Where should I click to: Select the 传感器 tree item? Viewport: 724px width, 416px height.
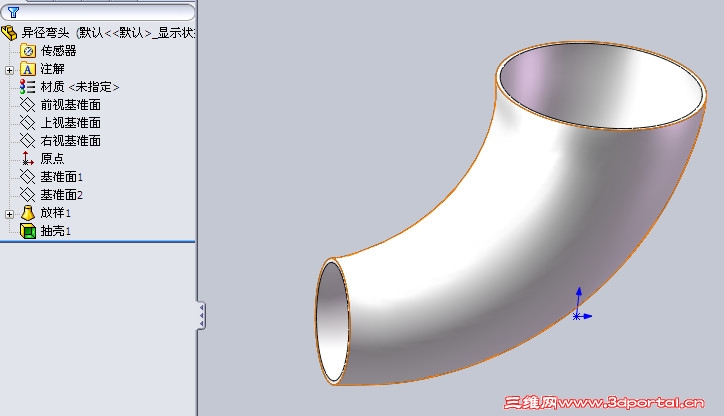pos(58,51)
